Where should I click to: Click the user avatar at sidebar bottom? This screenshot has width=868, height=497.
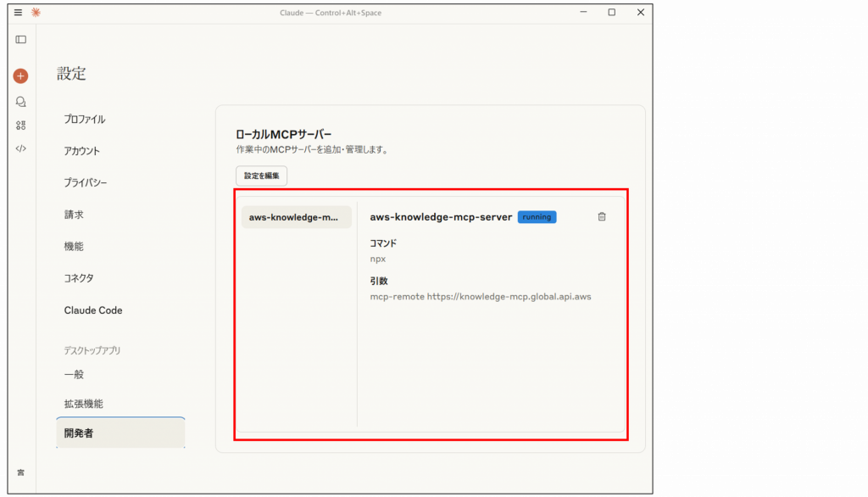point(20,472)
